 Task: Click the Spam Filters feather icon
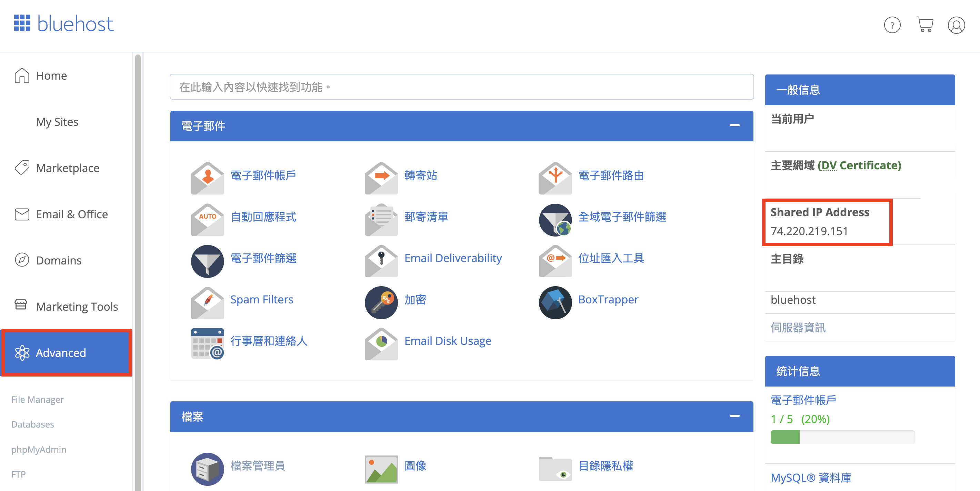pos(207,302)
